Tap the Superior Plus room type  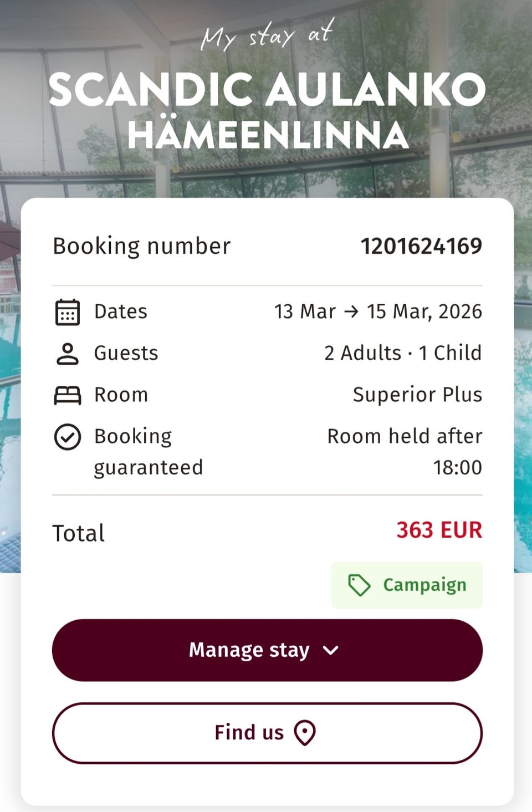417,395
